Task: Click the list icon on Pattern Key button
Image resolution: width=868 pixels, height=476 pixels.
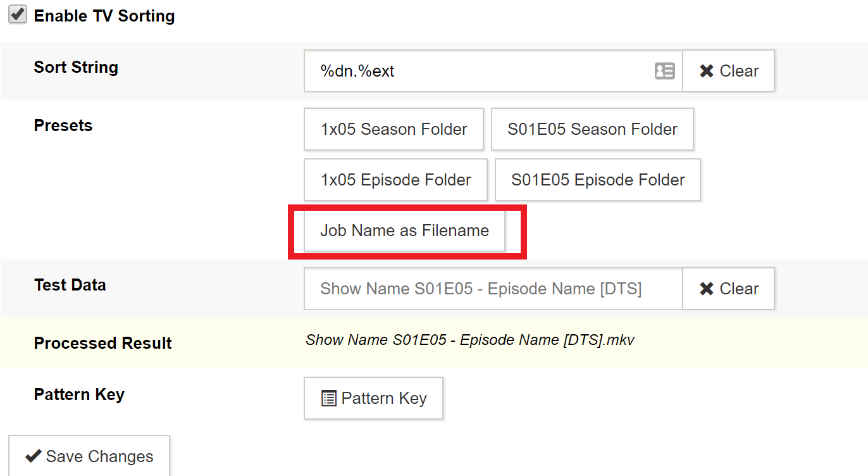Action: (x=329, y=398)
